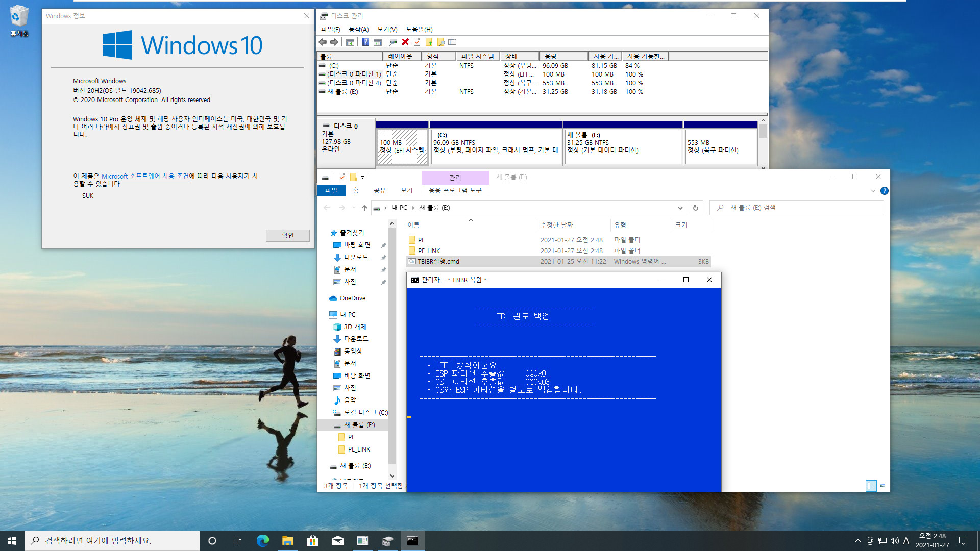Toggle console tree icon in Disk Management toolbar
Screen dimensions: 980x551
[350, 42]
